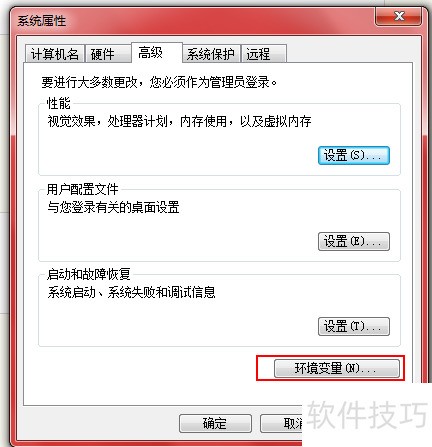Switch to the 计算机名 tab
The width and height of the screenshot is (432, 447).
click(55, 54)
